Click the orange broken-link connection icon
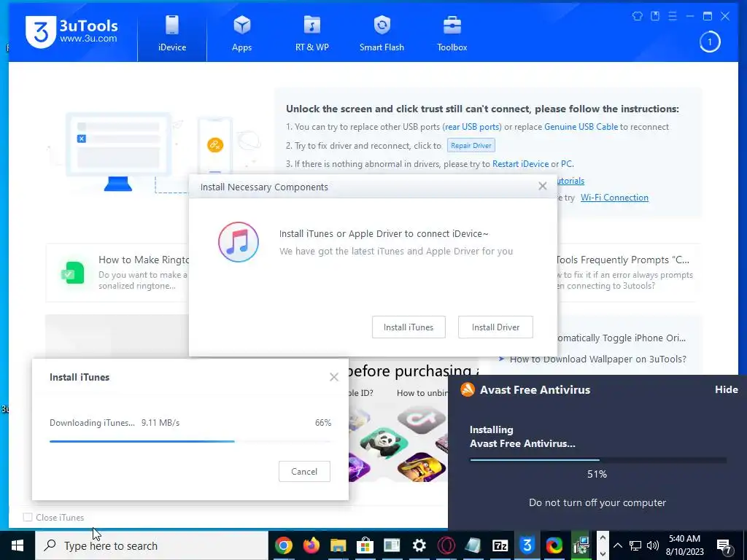 (215, 145)
